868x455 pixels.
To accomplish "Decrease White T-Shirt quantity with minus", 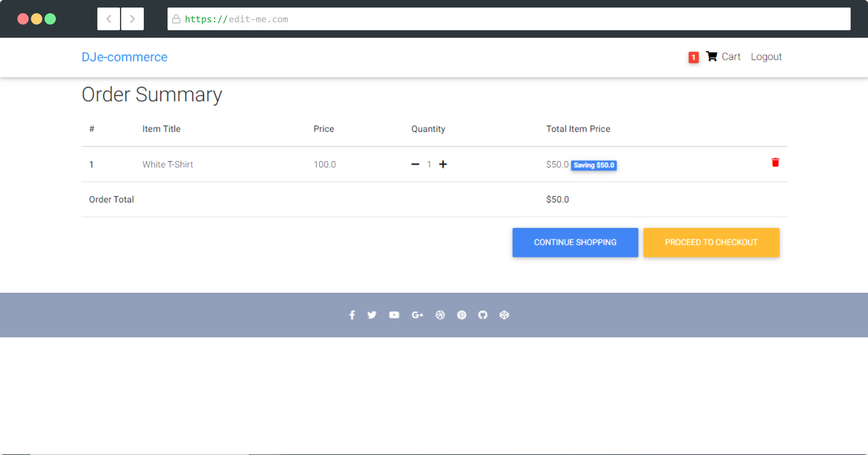I will pos(415,164).
